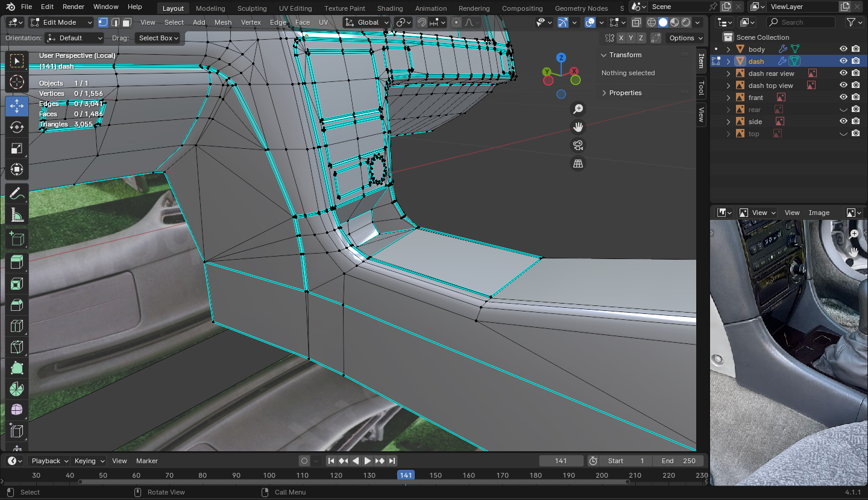Viewport: 868px width, 500px height.
Task: Open the Global transform orientation dropdown
Action: 366,22
